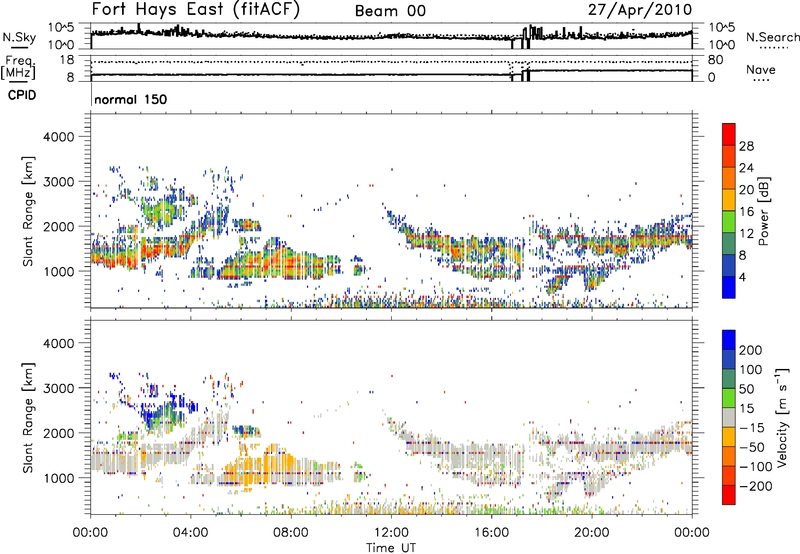Image resolution: width=800 pixels, height=554 pixels.
Task: Select the '04:00' time tick label
Action: (190, 533)
